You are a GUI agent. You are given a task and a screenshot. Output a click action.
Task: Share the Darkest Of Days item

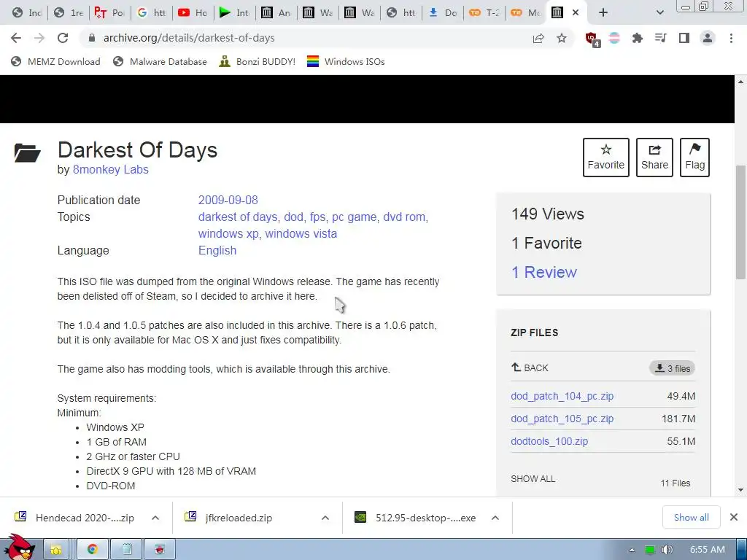tap(654, 157)
